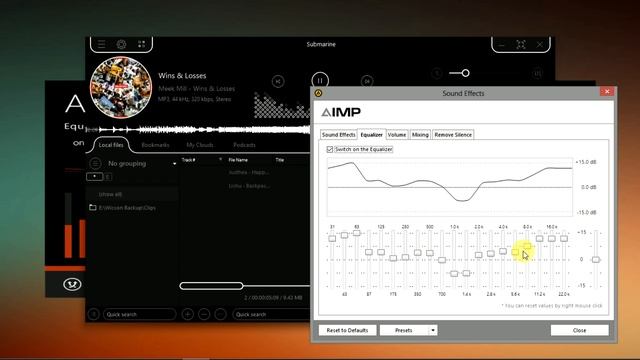The height and width of the screenshot is (360, 640).
Task: Click the 1.4k band slider handle
Action: coord(467,273)
